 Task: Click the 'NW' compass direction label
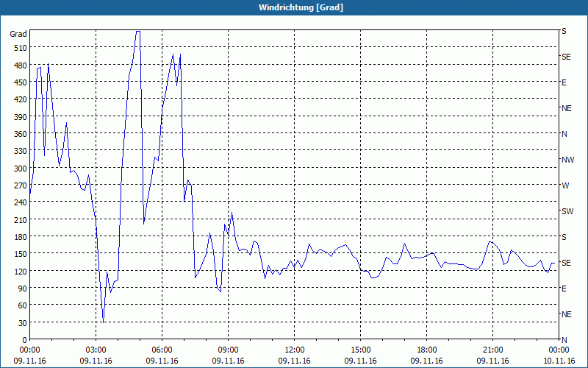pyautogui.click(x=567, y=160)
